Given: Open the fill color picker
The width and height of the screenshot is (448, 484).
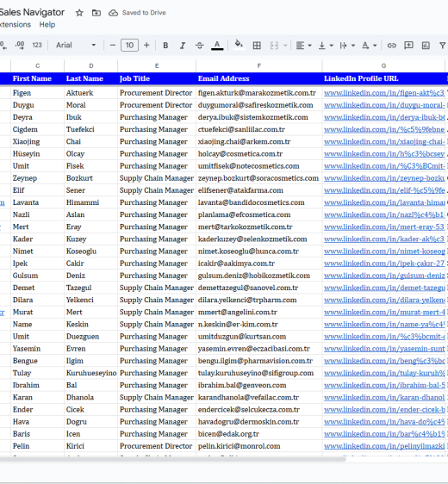Looking at the screenshot, I should coord(239,45).
